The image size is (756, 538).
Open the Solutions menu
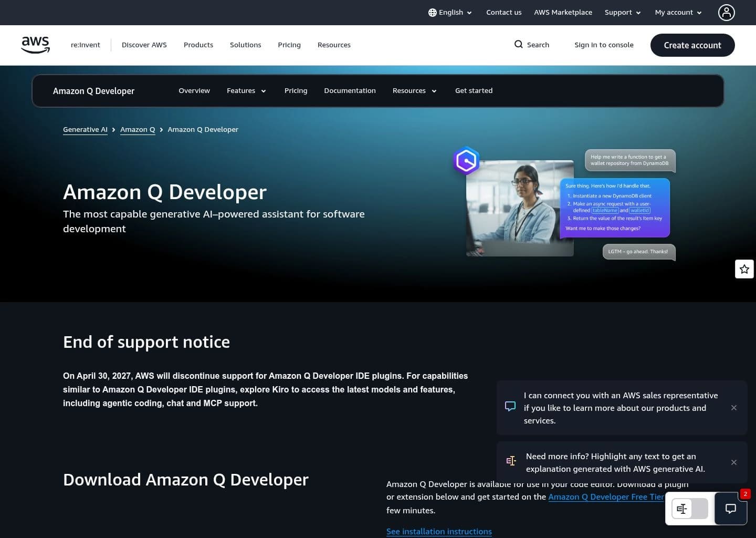click(x=246, y=45)
